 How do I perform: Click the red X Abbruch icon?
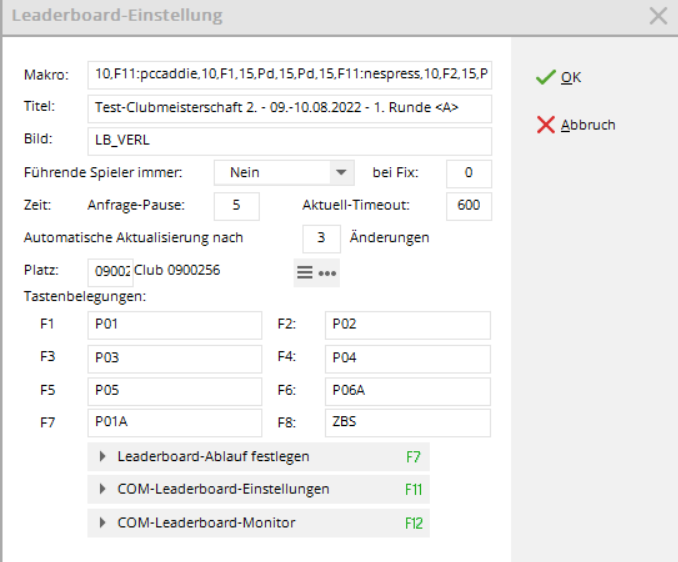545,126
